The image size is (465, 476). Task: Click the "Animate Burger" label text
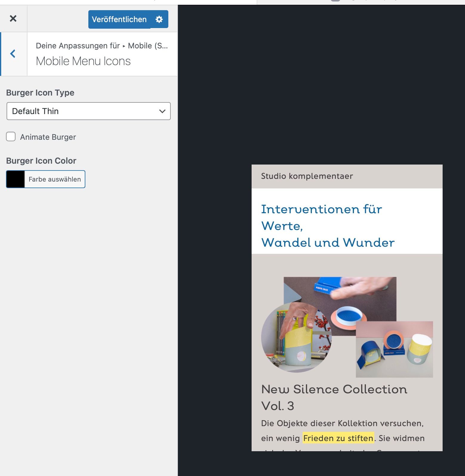click(x=48, y=137)
